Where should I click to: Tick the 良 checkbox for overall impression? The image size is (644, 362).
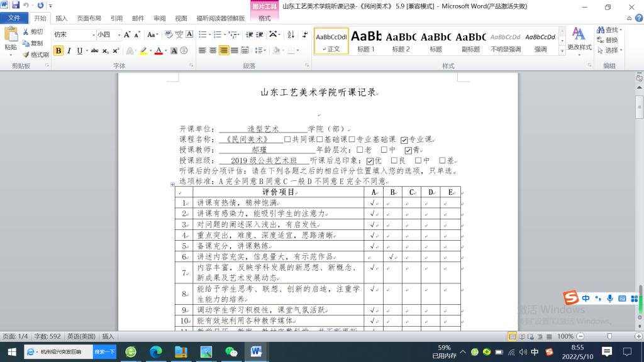pyautogui.click(x=394, y=161)
